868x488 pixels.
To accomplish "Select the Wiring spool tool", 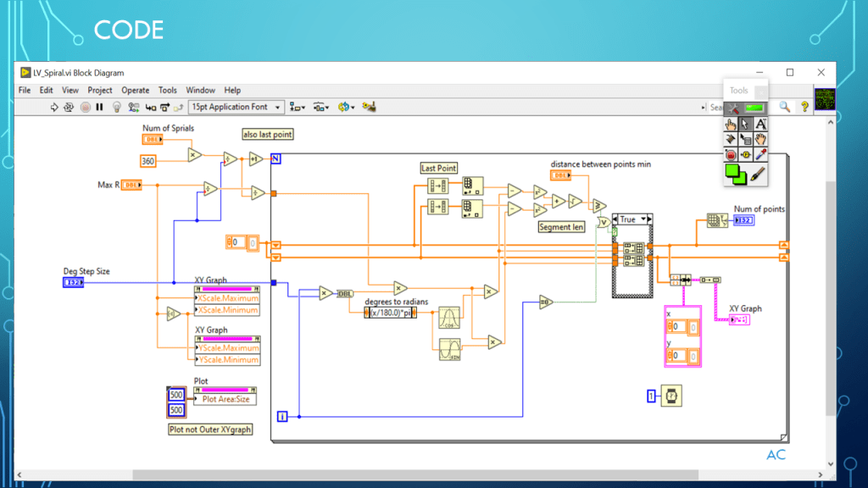I will pos(730,139).
